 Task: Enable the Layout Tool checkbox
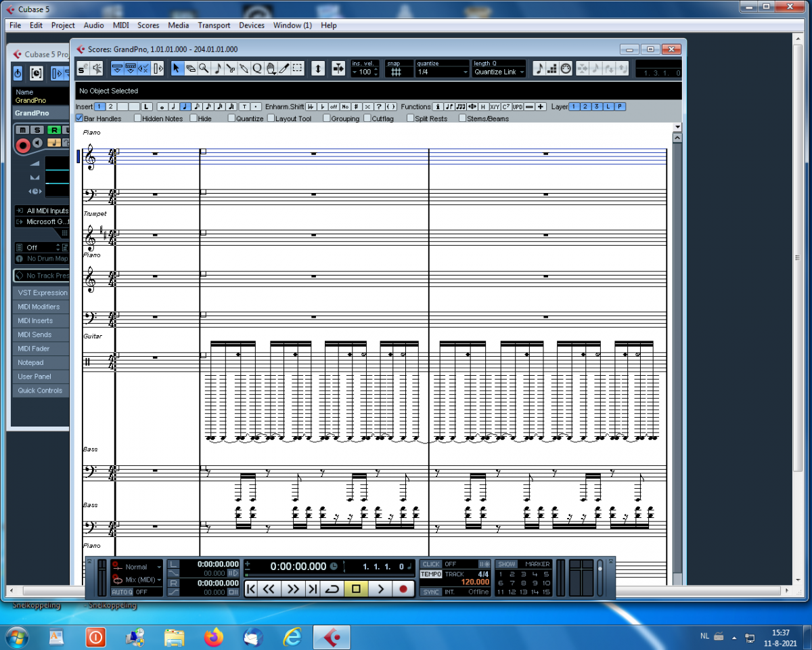point(271,118)
